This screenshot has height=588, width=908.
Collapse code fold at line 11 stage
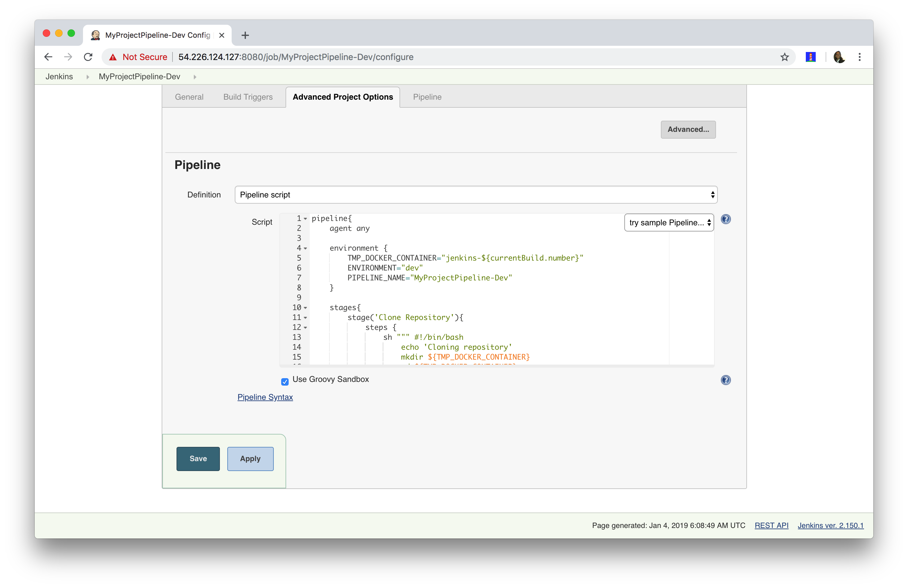[305, 318]
